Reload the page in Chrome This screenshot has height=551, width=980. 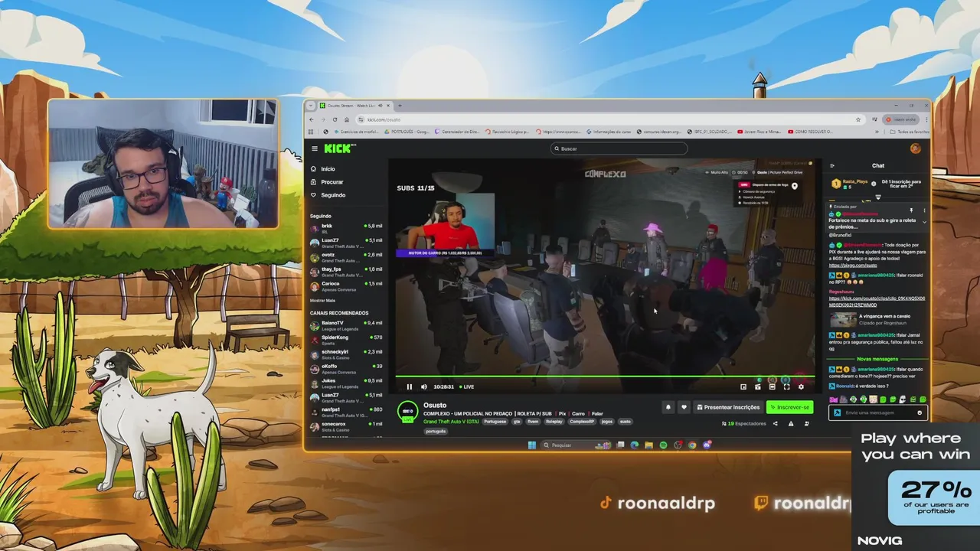(x=335, y=119)
